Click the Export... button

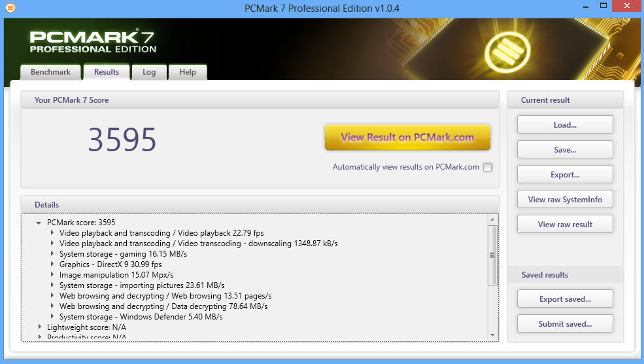pos(565,174)
